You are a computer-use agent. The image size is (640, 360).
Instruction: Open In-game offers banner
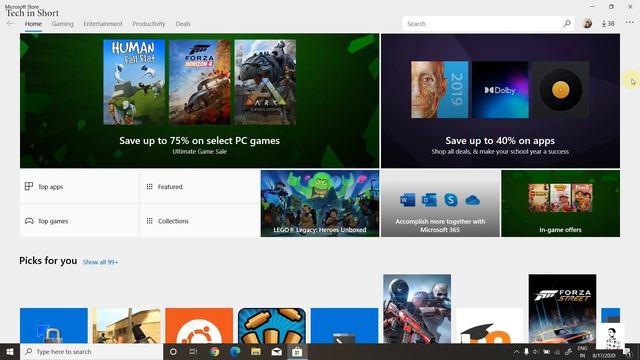(560, 204)
